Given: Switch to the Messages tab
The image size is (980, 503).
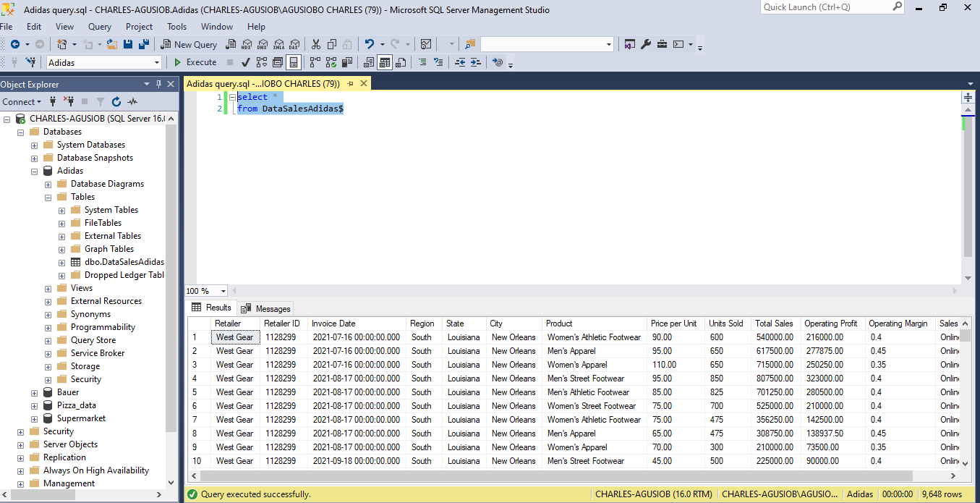Looking at the screenshot, I should click(266, 308).
